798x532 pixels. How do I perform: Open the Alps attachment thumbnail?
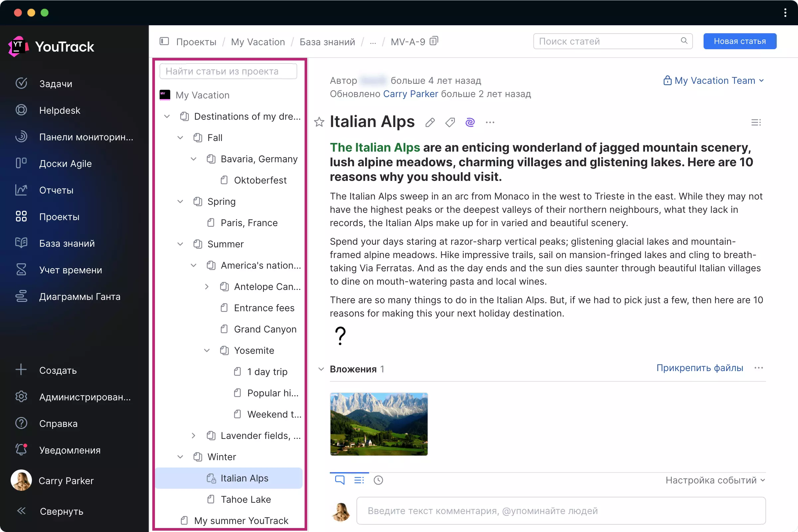pyautogui.click(x=379, y=424)
